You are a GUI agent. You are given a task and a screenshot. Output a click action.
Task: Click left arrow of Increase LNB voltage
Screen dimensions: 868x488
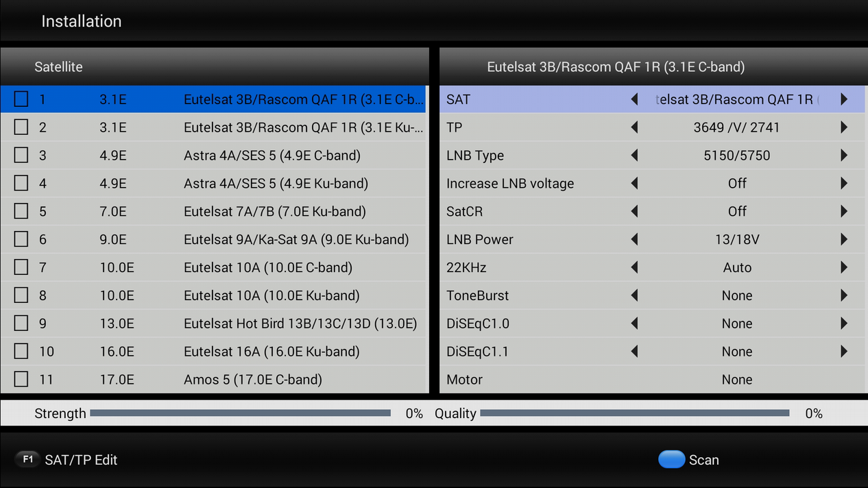(634, 184)
